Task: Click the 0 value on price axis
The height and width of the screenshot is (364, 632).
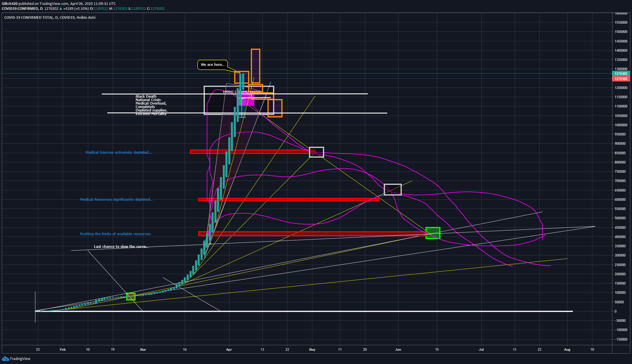Action: (616, 311)
